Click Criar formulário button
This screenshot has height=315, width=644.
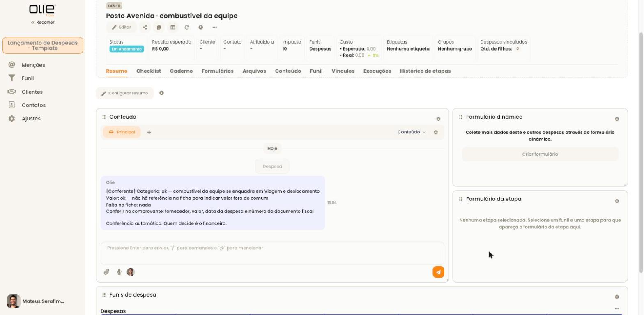coord(540,154)
